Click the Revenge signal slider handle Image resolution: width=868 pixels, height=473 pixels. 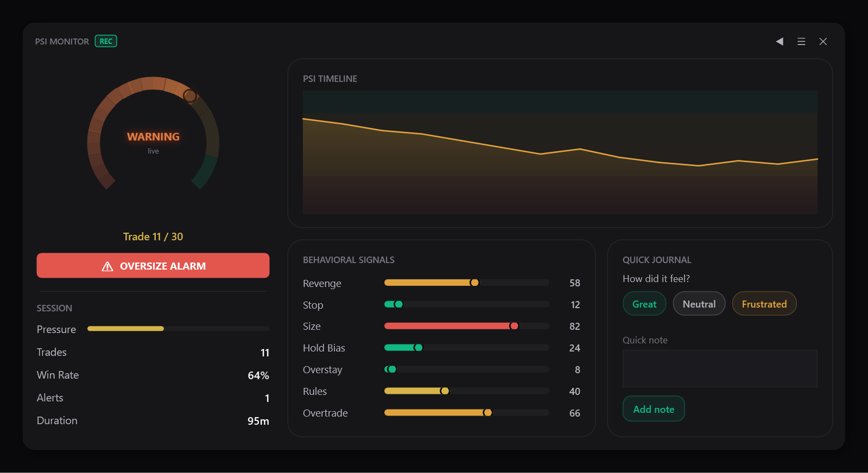pyautogui.click(x=474, y=283)
